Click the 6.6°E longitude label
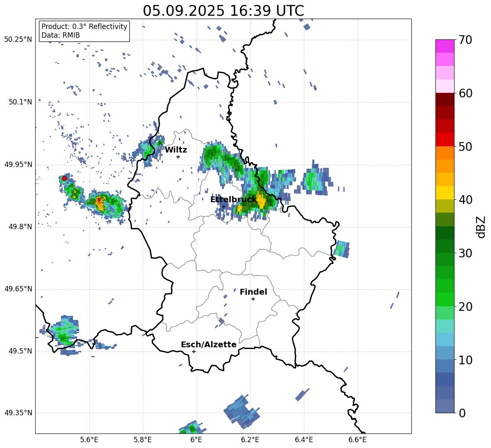This screenshot has width=491, height=448. (357, 440)
